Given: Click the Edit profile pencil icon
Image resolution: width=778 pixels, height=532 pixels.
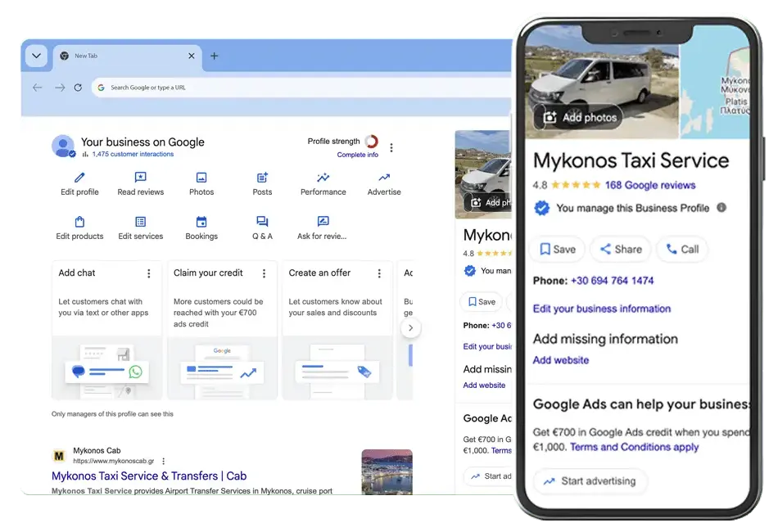Looking at the screenshot, I should pos(79,178).
